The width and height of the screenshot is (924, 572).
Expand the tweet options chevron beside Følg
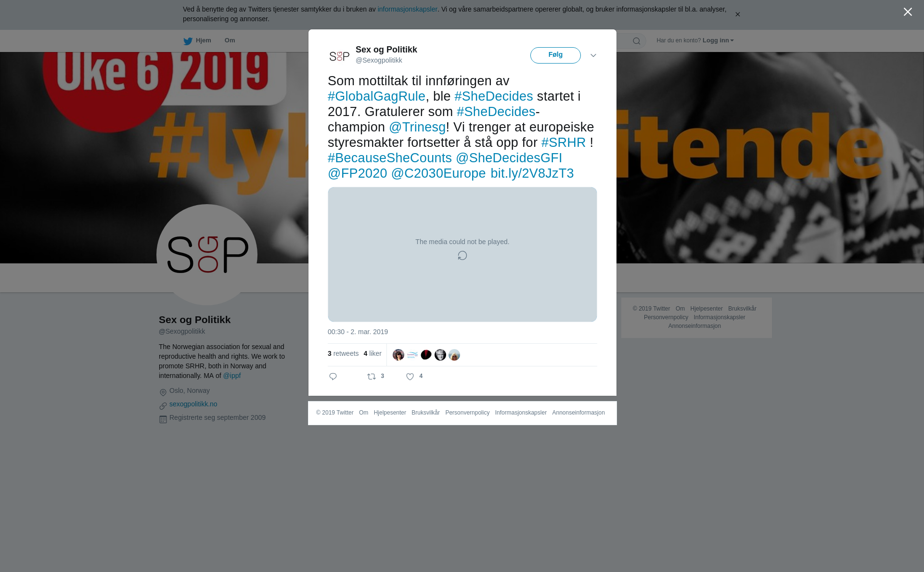click(x=593, y=55)
